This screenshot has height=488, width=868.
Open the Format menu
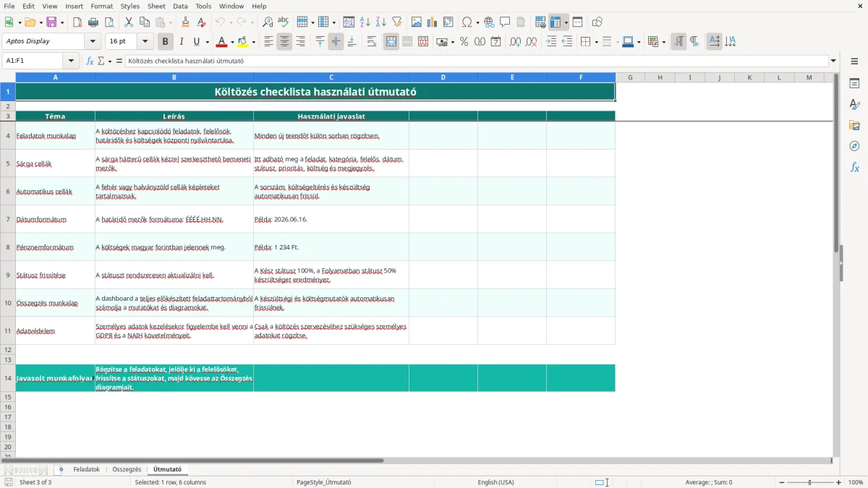101,6
